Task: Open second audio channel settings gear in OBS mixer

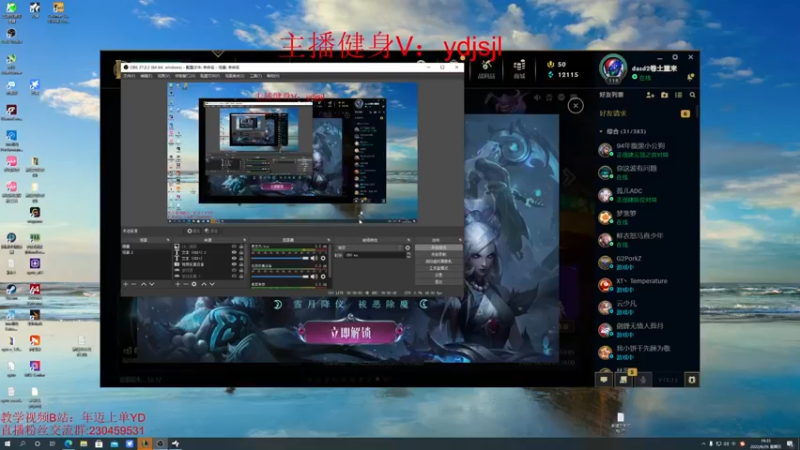Action: pyautogui.click(x=323, y=277)
